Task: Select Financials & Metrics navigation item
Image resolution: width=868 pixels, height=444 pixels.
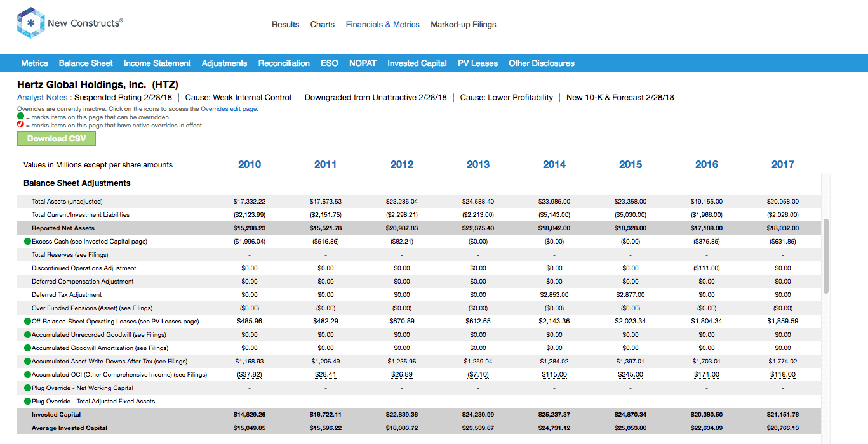Action: tap(382, 25)
